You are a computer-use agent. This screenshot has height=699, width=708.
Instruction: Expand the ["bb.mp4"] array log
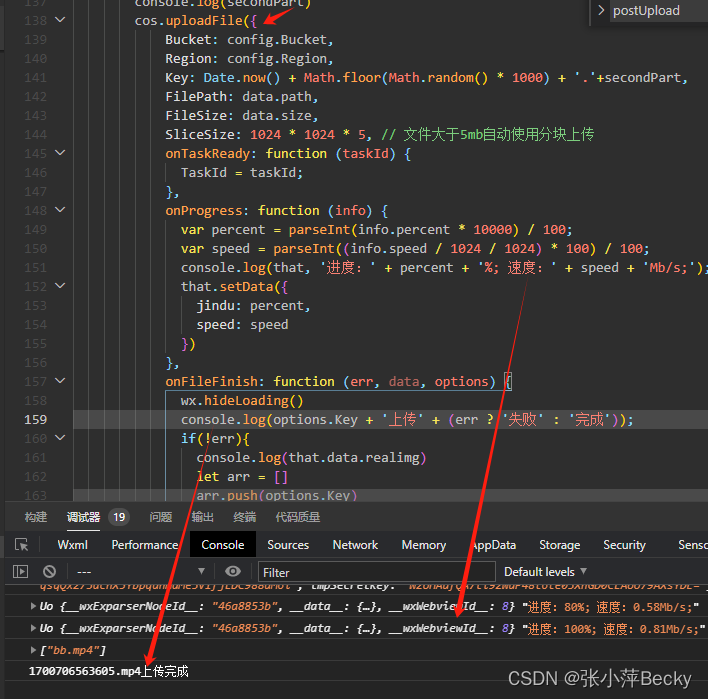33,650
